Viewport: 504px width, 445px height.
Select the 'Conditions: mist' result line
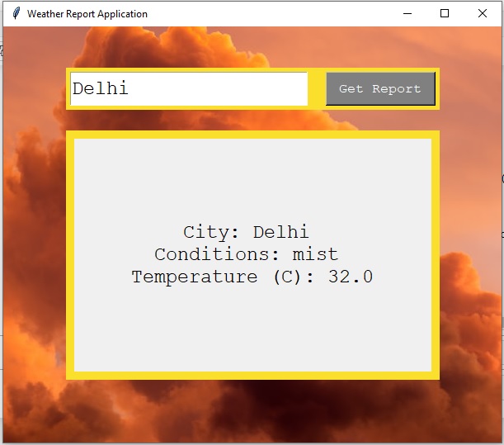tap(246, 254)
